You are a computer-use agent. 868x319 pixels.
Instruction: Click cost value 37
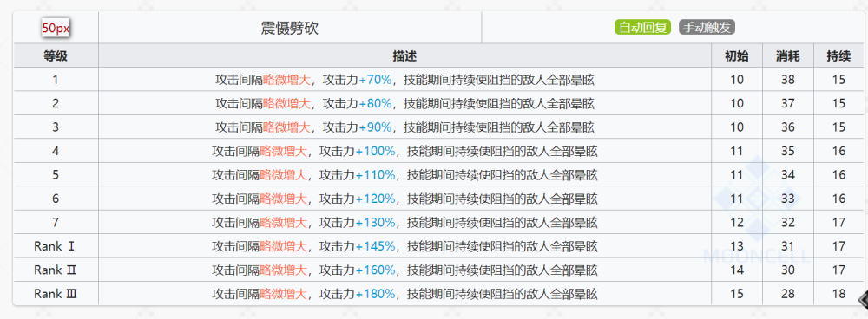pos(788,103)
